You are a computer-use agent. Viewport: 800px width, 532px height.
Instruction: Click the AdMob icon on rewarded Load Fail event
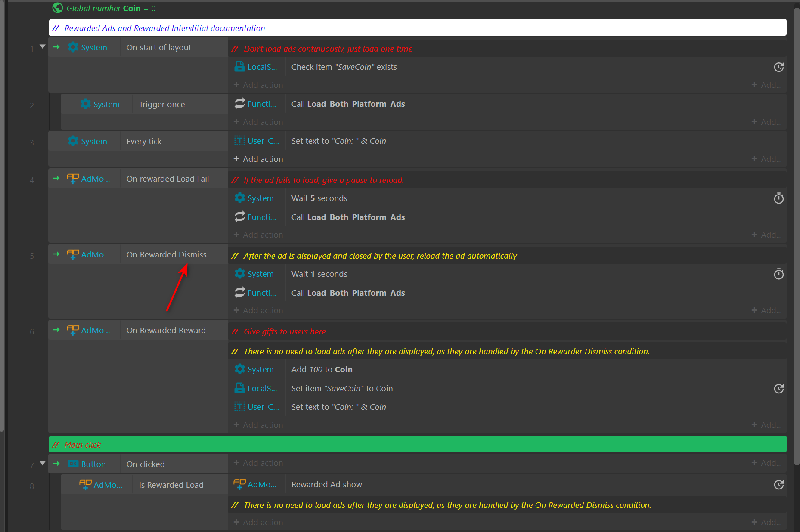click(73, 179)
